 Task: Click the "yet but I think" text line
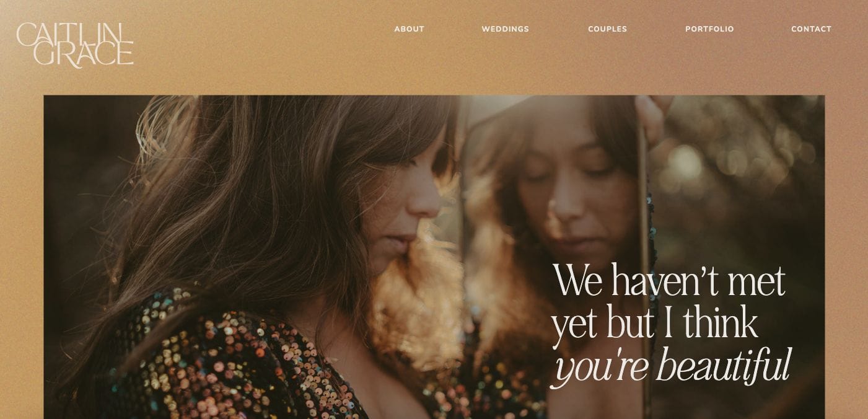[x=654, y=322]
